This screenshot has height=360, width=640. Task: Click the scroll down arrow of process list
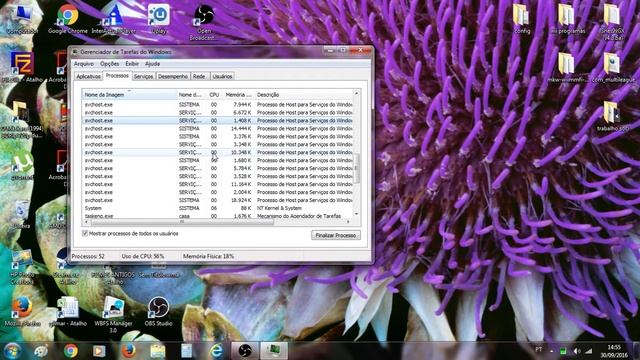[356, 214]
